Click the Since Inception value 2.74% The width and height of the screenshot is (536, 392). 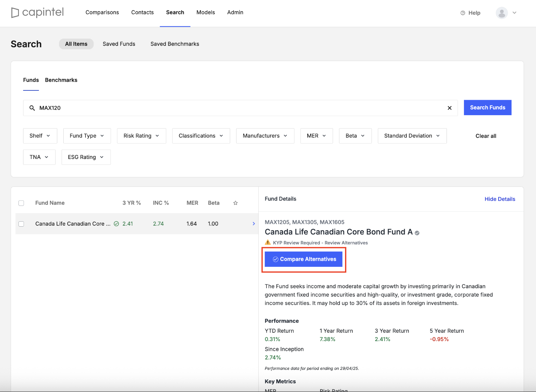point(273,358)
